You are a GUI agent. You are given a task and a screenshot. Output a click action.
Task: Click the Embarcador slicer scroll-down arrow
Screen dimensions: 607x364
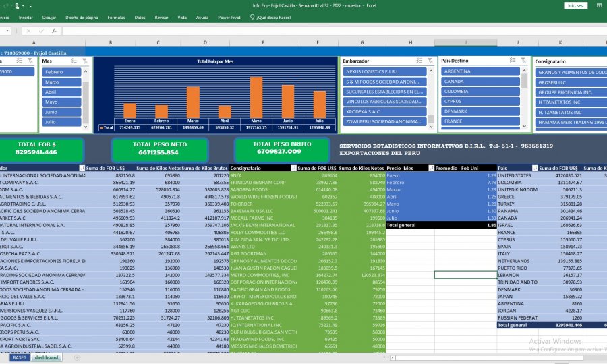[x=431, y=127]
